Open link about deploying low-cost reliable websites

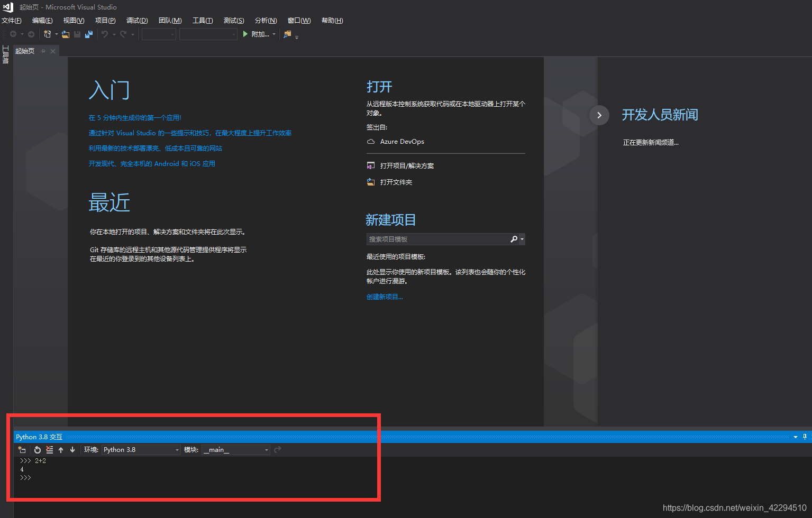coord(156,149)
